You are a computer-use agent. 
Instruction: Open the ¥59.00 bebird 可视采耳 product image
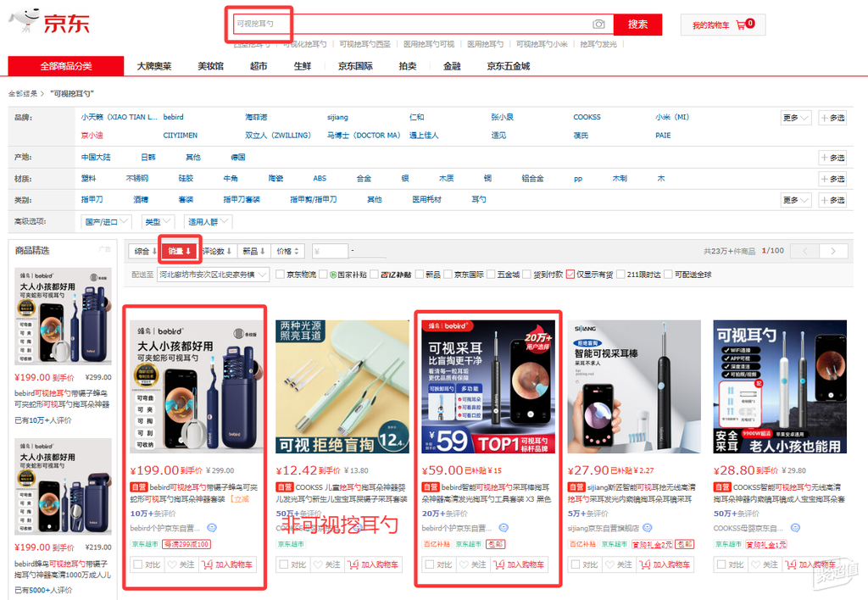[x=488, y=387]
